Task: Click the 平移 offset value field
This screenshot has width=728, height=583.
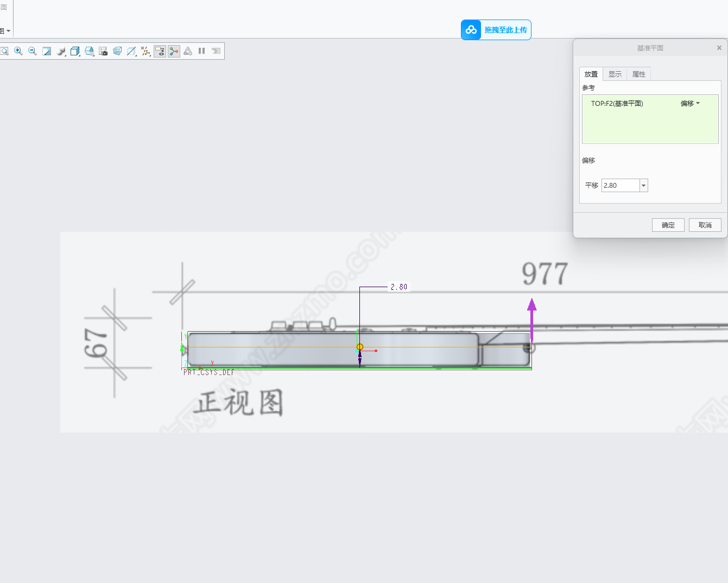Action: click(621, 186)
